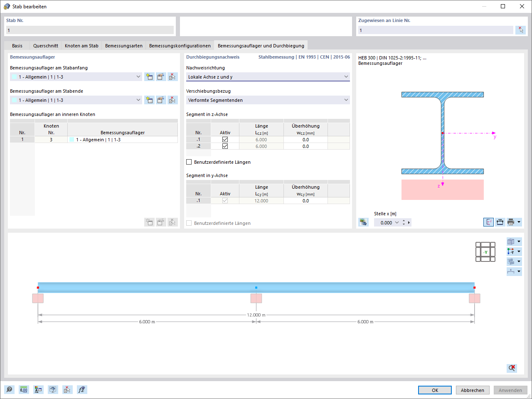Image resolution: width=532 pixels, height=399 pixels.
Task: Enable Benutzerdefinierte Längen for the z-Achse segments
Action: tap(189, 162)
